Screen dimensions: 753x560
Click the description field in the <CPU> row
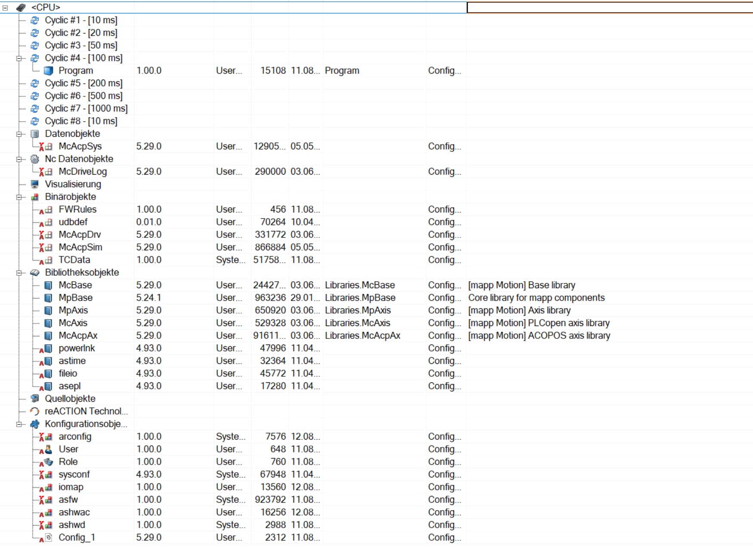[x=610, y=7]
